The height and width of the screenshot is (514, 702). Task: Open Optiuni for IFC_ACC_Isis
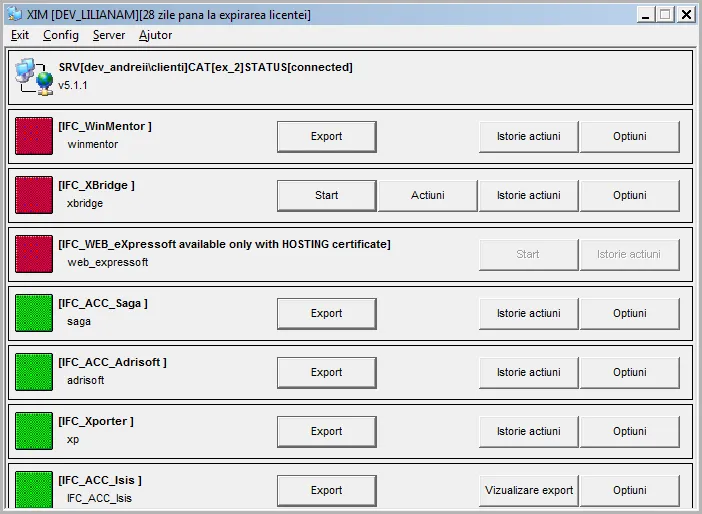click(x=630, y=491)
